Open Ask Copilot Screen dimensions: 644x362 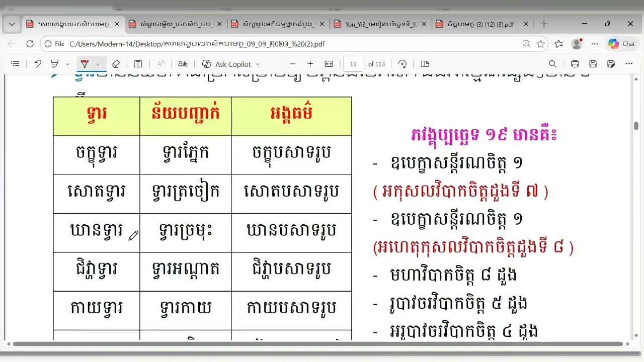point(226,64)
